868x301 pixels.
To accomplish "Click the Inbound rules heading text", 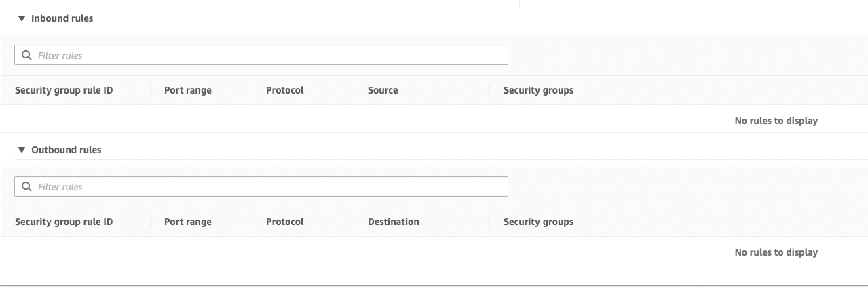I will [x=62, y=19].
